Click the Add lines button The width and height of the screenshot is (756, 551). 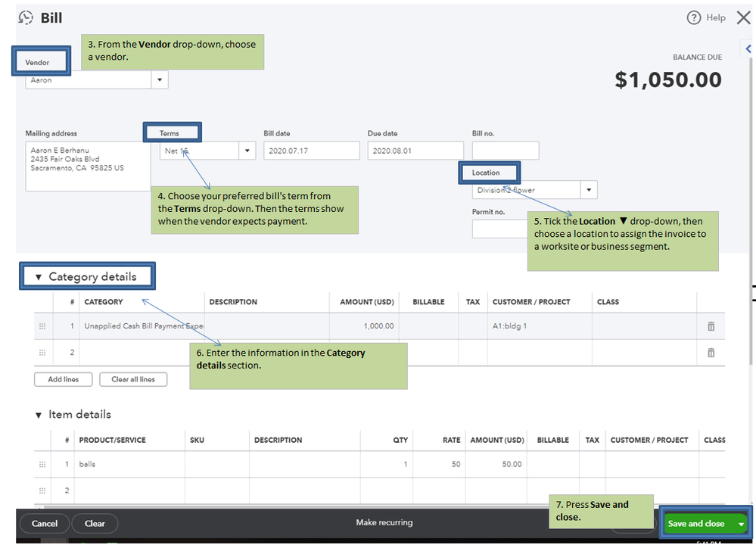pos(64,379)
